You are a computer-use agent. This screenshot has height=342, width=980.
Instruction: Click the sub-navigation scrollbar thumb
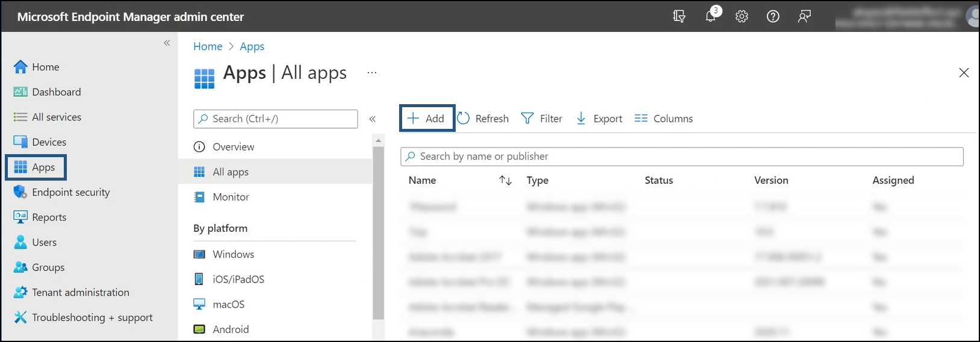point(378,233)
